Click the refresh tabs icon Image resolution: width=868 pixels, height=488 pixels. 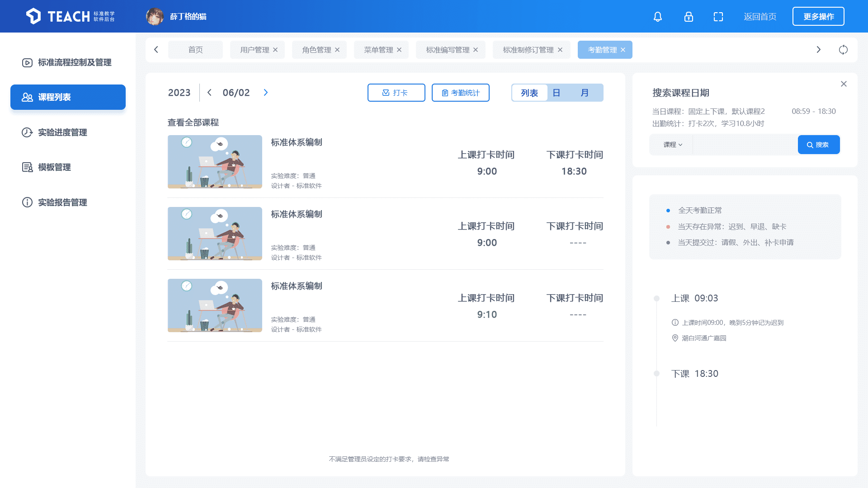click(843, 50)
